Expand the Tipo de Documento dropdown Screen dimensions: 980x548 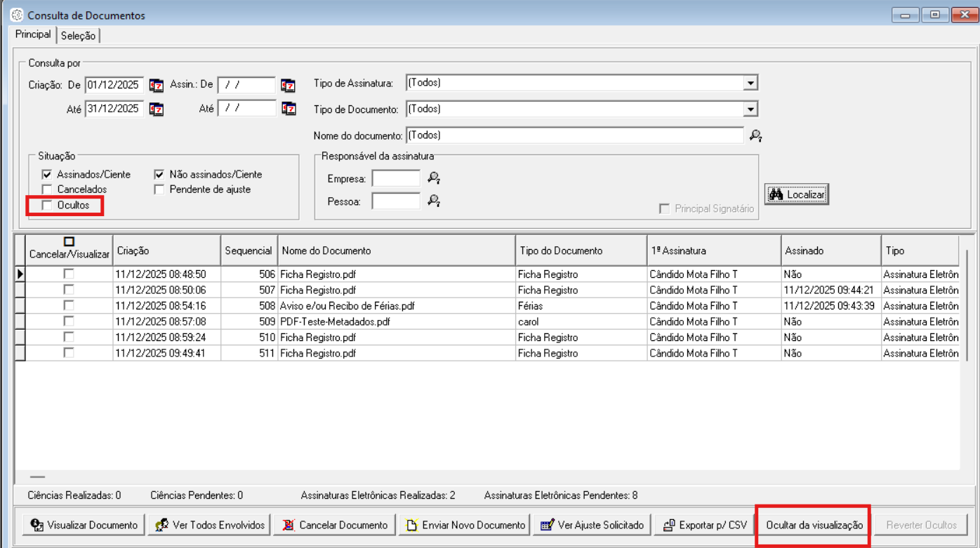tap(750, 109)
